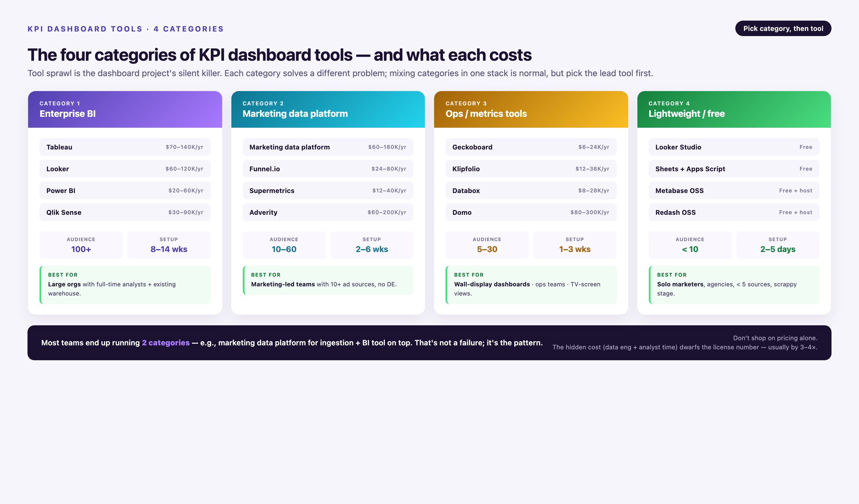Click the Setup 1–3 wks stat tile
This screenshot has height=504, width=859.
(575, 245)
